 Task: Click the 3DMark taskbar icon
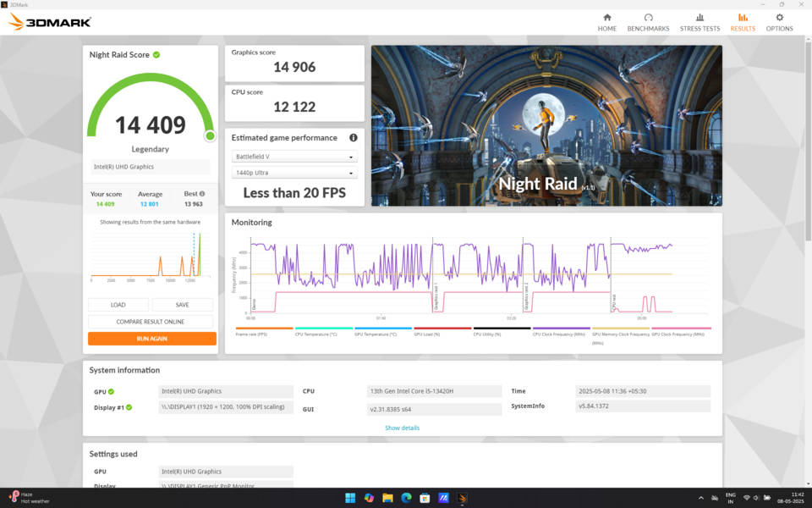coord(462,498)
